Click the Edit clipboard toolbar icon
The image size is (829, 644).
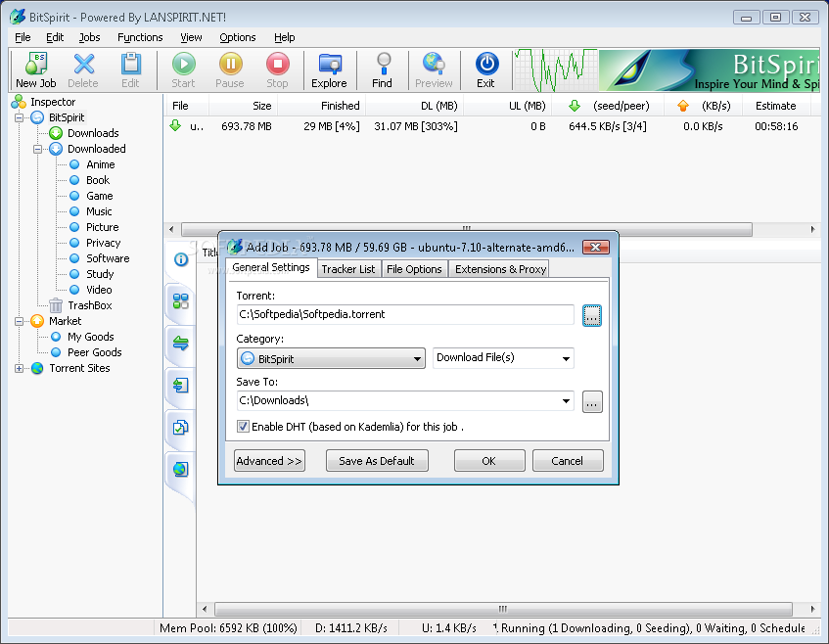tap(130, 70)
